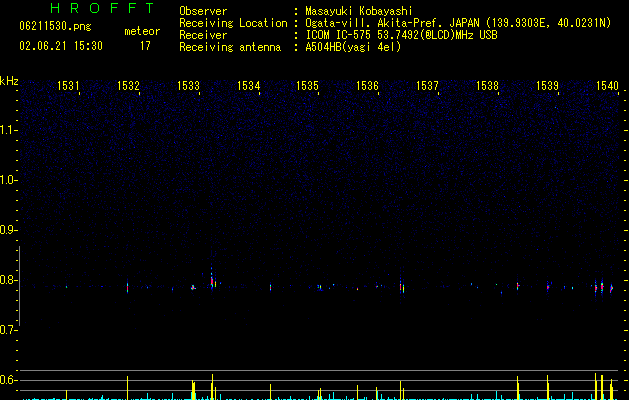Click the "Receiving antenna" label

230,47
